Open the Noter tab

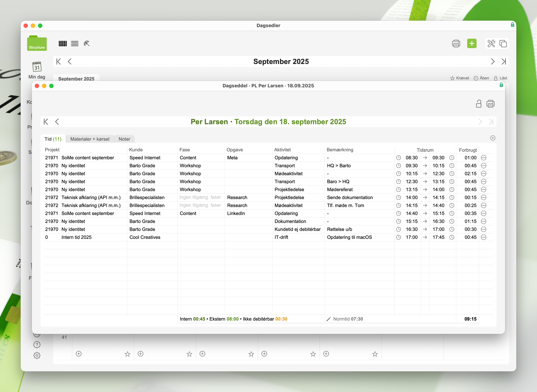[124, 139]
